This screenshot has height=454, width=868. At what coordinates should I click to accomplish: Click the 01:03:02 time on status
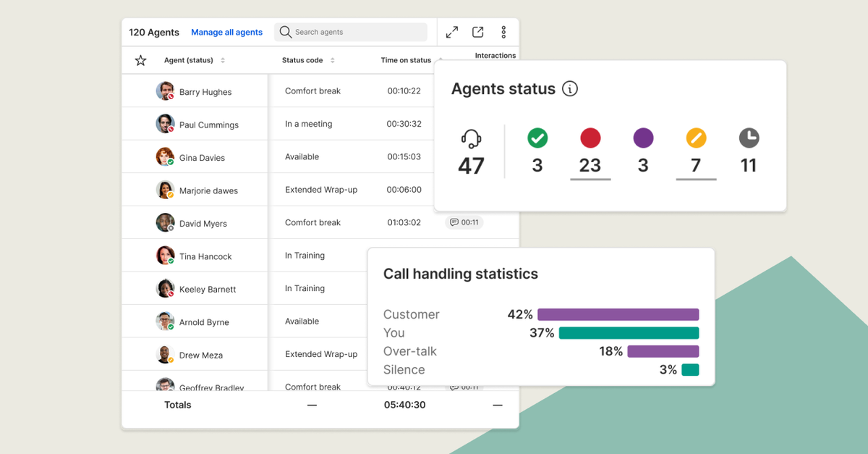pos(404,222)
